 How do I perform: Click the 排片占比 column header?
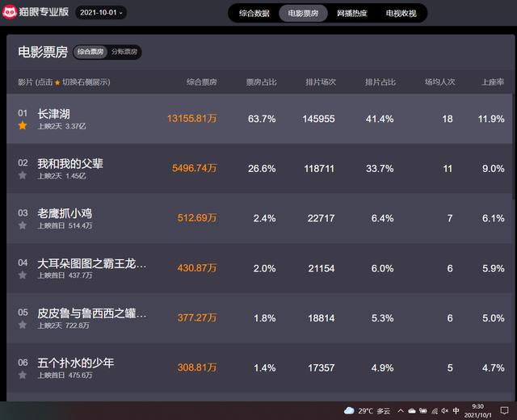[380, 82]
